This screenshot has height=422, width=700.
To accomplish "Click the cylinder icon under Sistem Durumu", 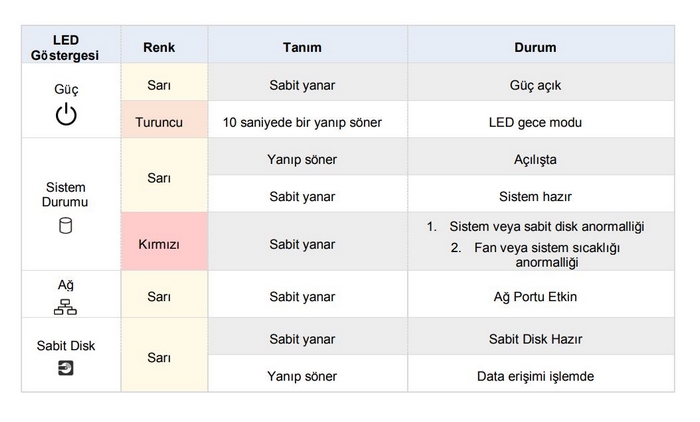I will click(x=66, y=226).
